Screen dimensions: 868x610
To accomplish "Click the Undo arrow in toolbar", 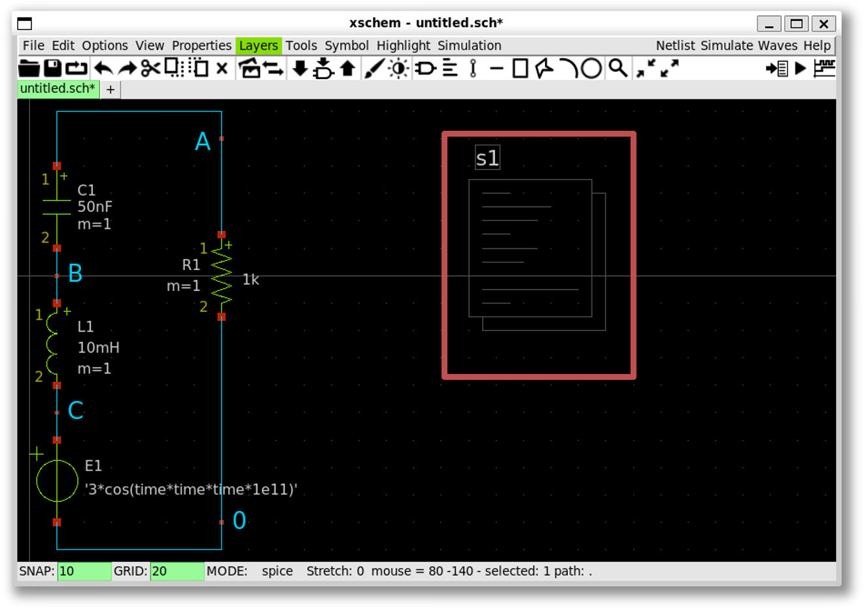I will pyautogui.click(x=103, y=68).
